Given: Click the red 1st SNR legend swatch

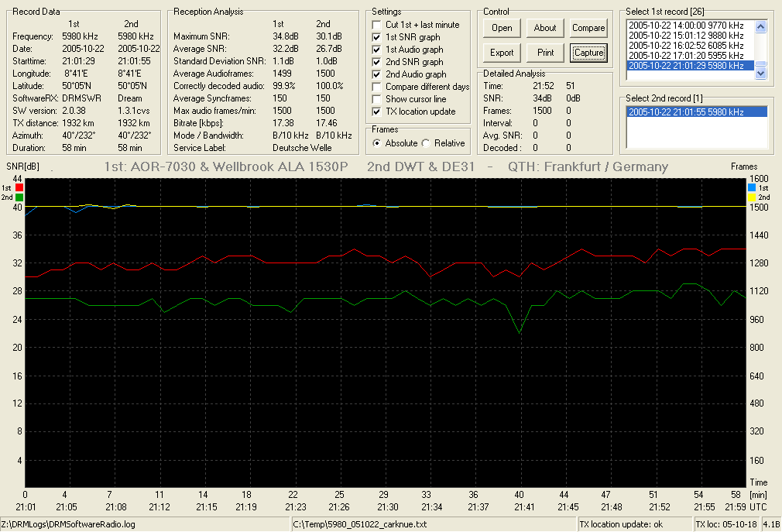Looking at the screenshot, I should pyautogui.click(x=19, y=187).
